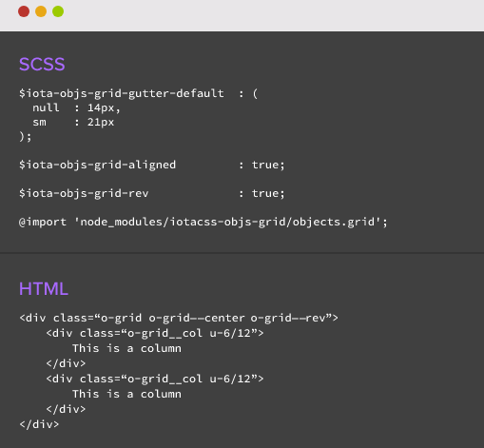The image size is (484, 448).
Task: Click the $iota-objs-grid-gutter-default variable line
Action: (138, 93)
